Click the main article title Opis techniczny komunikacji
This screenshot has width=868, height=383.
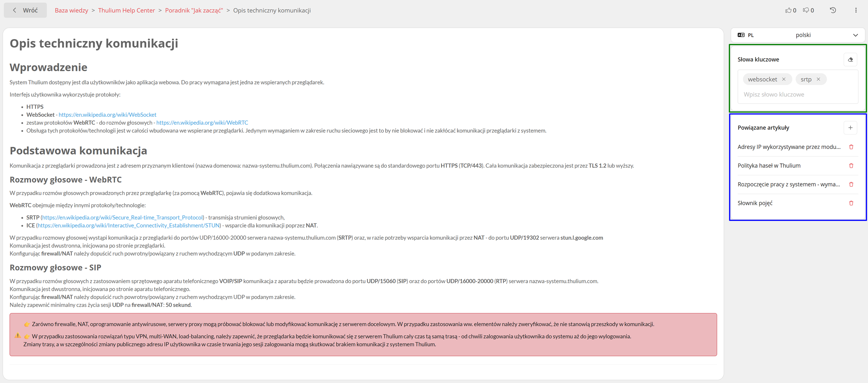(x=94, y=43)
